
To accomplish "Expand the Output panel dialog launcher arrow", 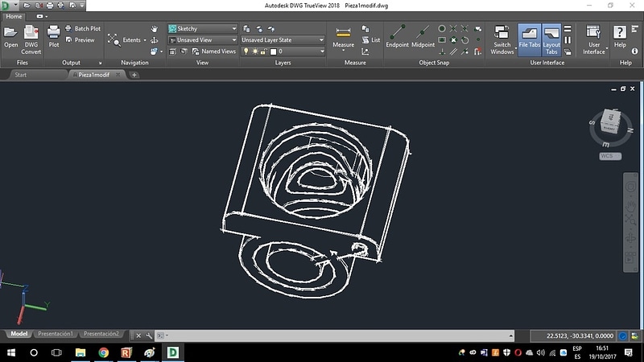I will pyautogui.click(x=100, y=63).
